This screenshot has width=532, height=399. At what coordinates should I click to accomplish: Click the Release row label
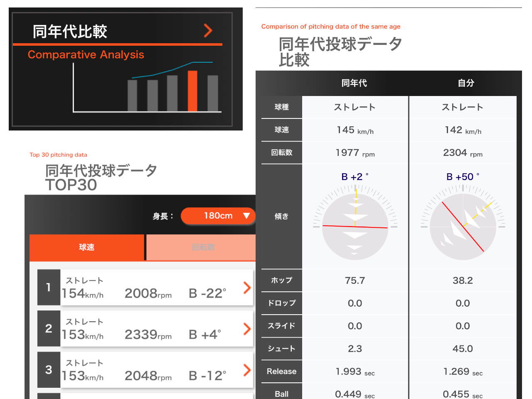pos(281,371)
